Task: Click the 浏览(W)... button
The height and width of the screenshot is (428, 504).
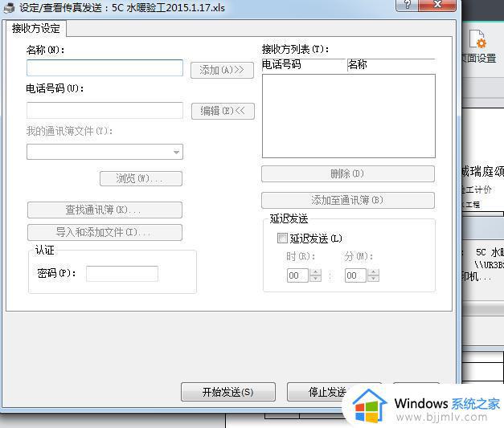Action: tap(141, 178)
